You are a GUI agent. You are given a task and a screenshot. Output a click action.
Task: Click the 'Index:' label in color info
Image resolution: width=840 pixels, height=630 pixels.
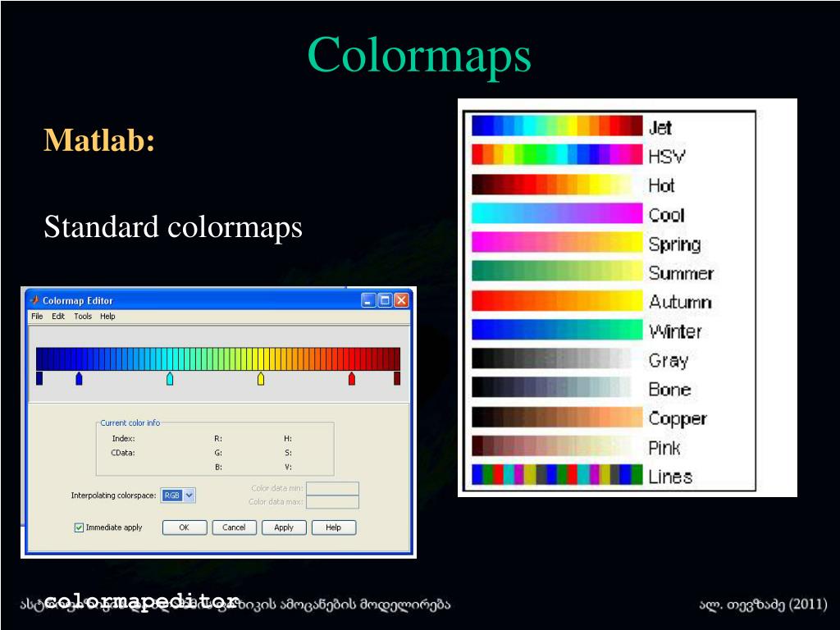(x=123, y=439)
